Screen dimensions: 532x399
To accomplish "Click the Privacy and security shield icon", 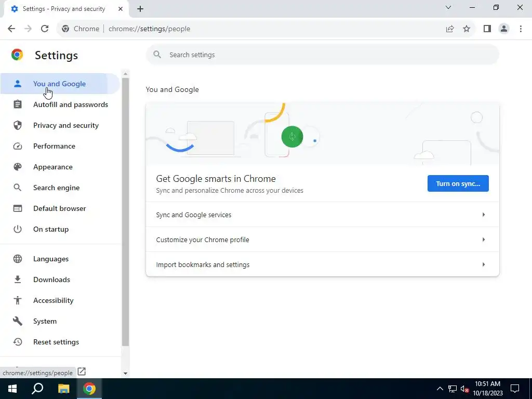I will [18, 125].
